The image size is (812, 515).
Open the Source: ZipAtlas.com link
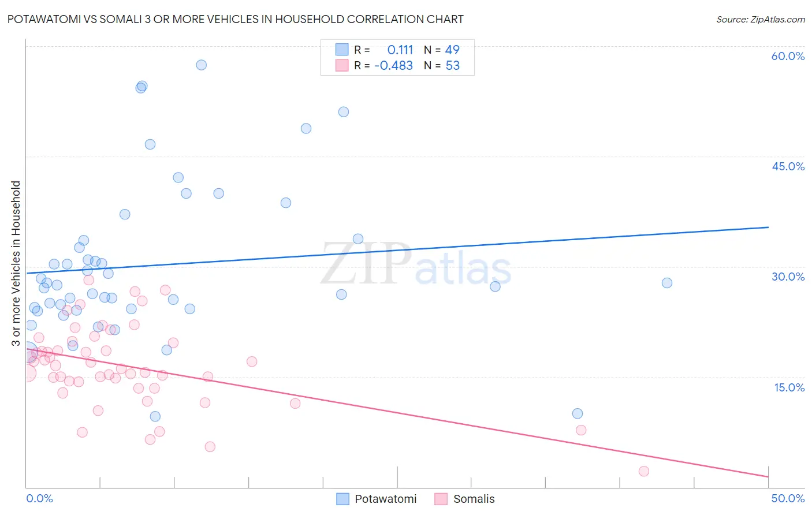click(761, 19)
